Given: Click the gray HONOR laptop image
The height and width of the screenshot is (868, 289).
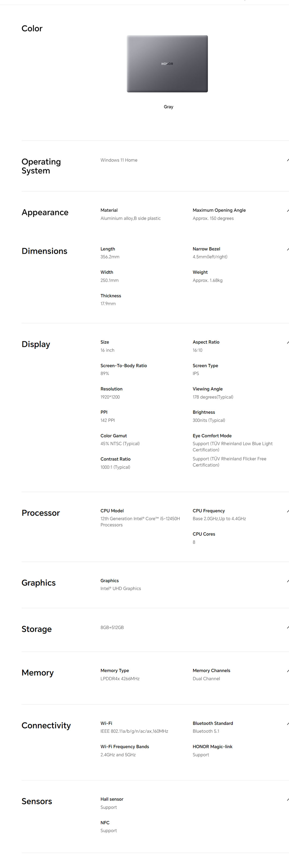Looking at the screenshot, I should click(167, 64).
